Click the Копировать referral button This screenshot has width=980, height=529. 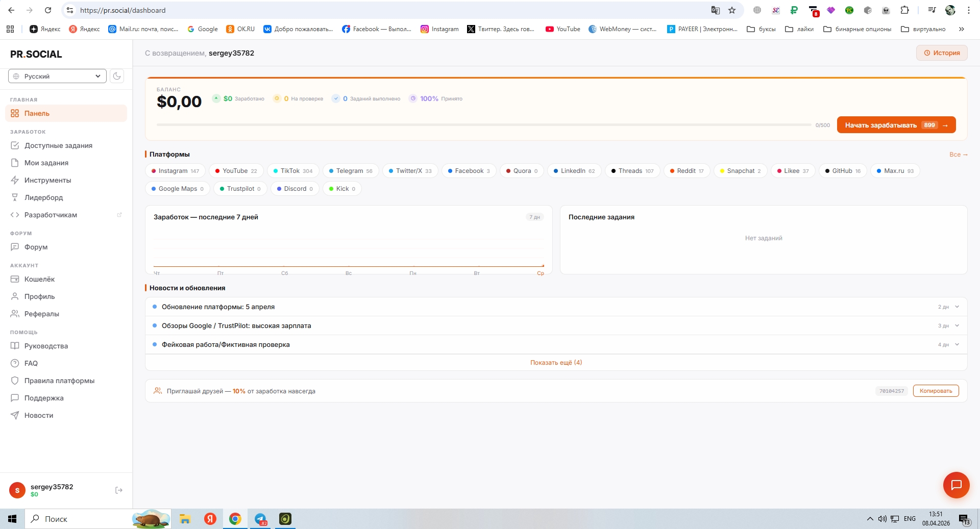point(936,391)
